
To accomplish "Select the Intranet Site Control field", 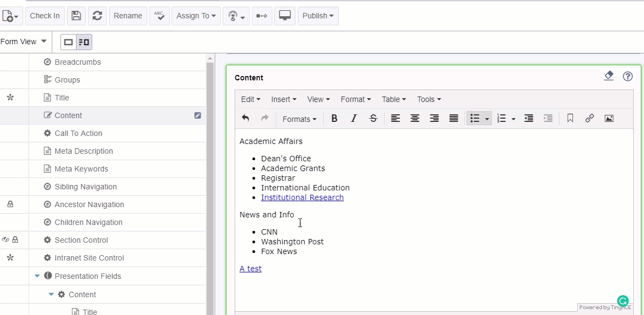I will coord(89,258).
